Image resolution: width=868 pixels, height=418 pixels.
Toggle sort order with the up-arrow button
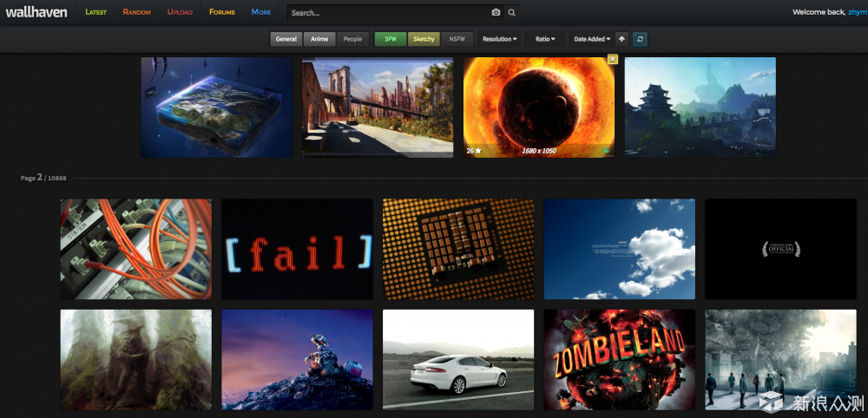pyautogui.click(x=621, y=39)
